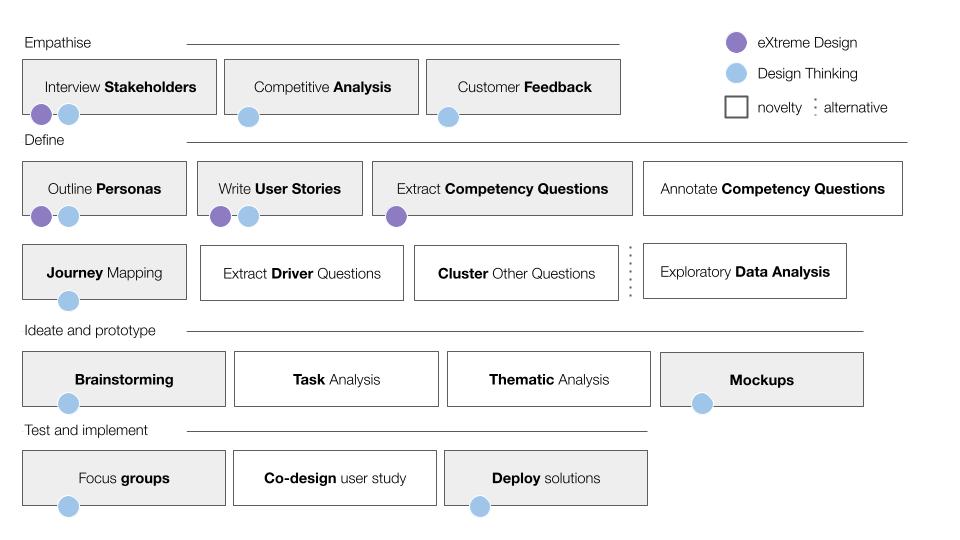Viewport: 960px width, 540px height.
Task: Click the dotted alternative legend icon
Action: 815,107
